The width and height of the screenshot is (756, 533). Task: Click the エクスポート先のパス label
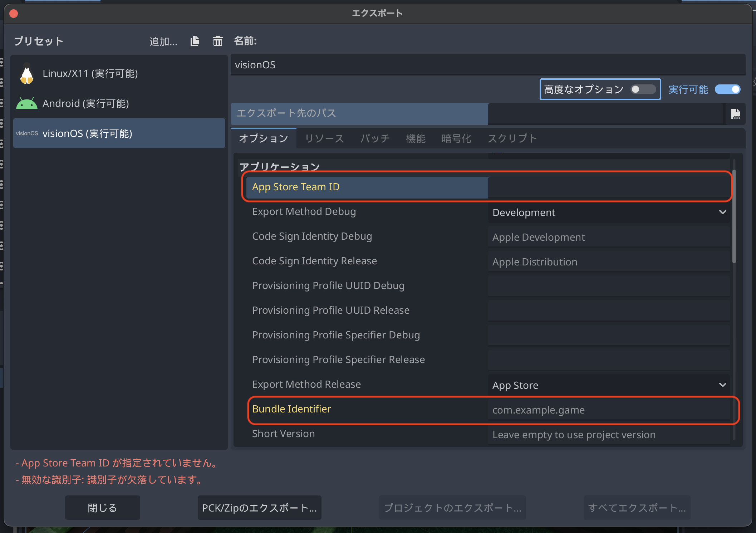click(286, 113)
